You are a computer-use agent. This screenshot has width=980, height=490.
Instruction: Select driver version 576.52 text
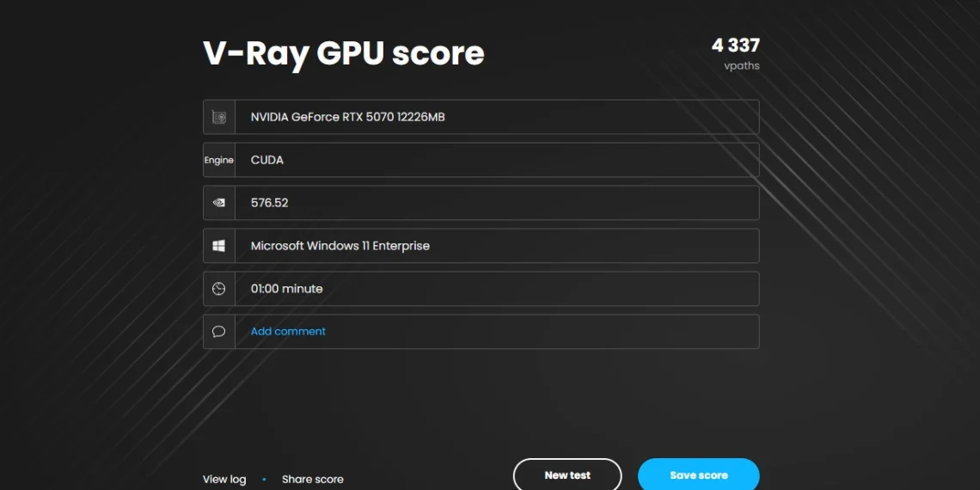tap(269, 203)
